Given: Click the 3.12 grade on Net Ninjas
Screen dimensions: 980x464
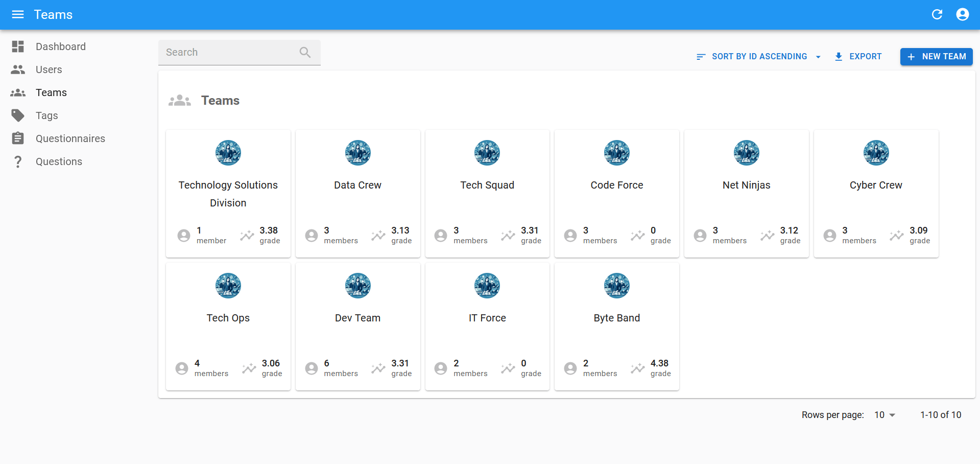Looking at the screenshot, I should [789, 230].
